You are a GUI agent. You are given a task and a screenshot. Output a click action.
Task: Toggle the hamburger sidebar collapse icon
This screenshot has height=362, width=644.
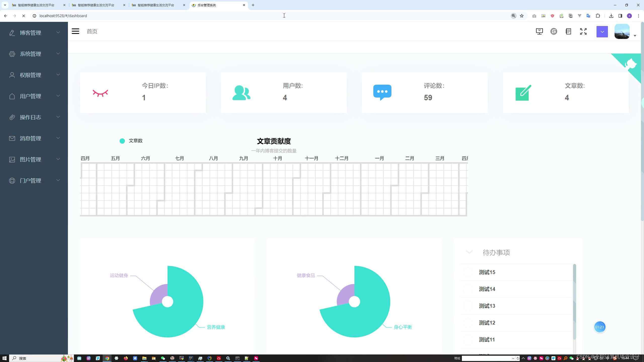[x=75, y=31]
